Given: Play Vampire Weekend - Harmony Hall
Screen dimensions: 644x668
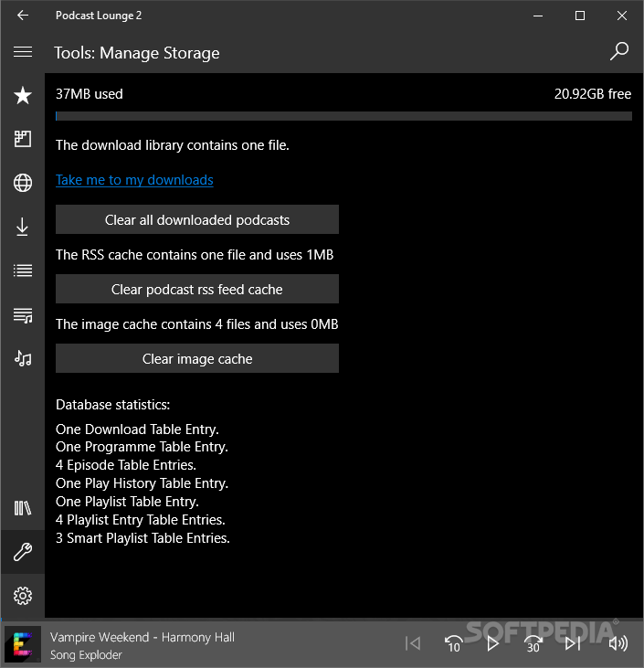Looking at the screenshot, I should [x=492, y=643].
